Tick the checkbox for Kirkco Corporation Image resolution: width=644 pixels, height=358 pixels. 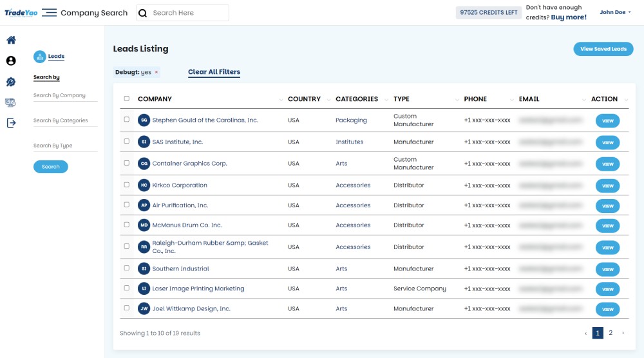click(127, 185)
